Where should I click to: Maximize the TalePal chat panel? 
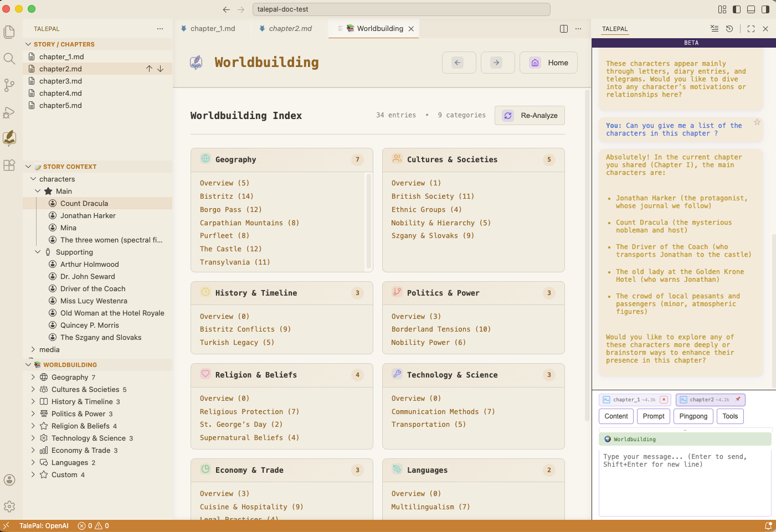751,29
